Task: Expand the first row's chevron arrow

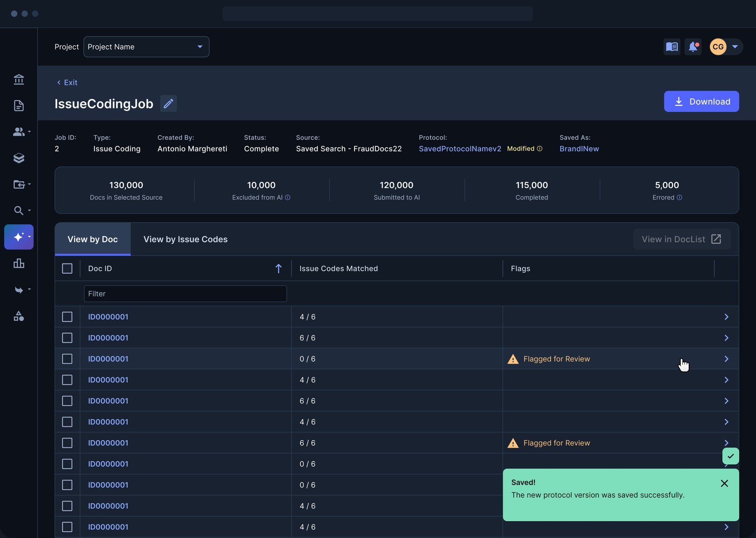Action: click(727, 317)
